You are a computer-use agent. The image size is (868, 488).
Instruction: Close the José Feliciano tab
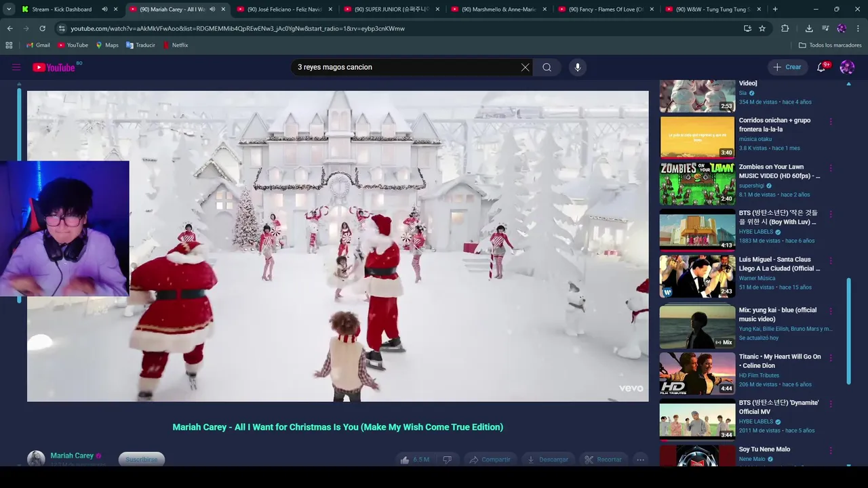(330, 9)
